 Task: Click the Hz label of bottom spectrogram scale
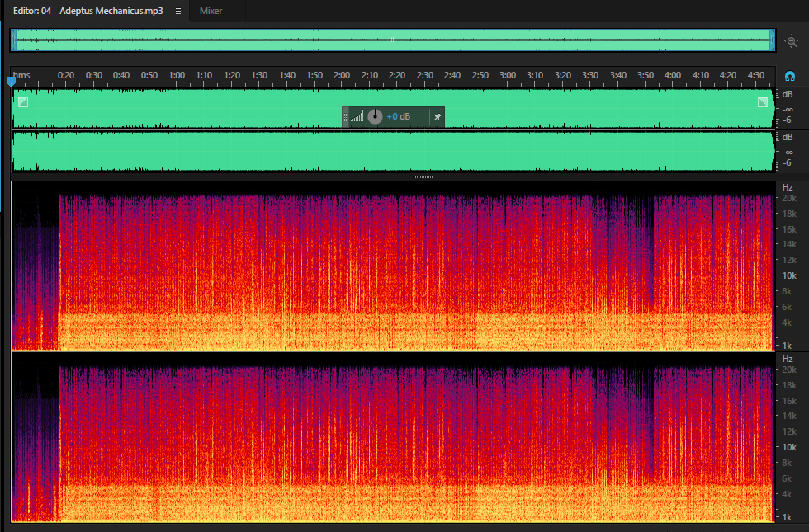788,360
